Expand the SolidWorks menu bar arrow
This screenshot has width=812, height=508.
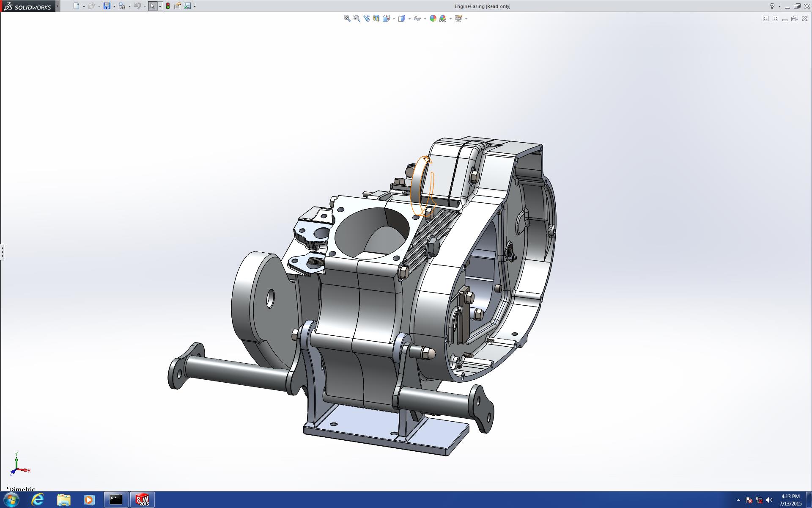[58, 6]
